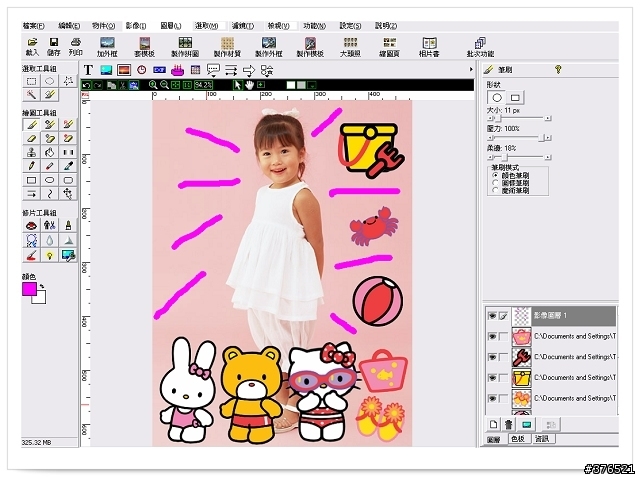Viewport: 640px width, 477px height.
Task: Select the eraser tool
Action: 31,139
